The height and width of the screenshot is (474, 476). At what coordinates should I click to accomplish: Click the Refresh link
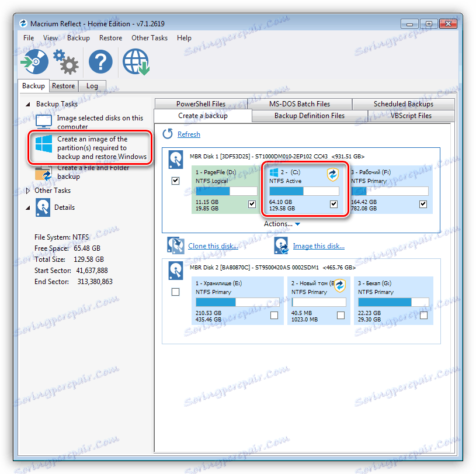(x=189, y=134)
